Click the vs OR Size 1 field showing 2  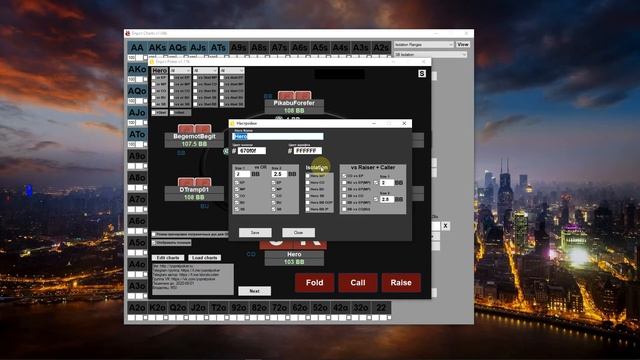[242, 174]
